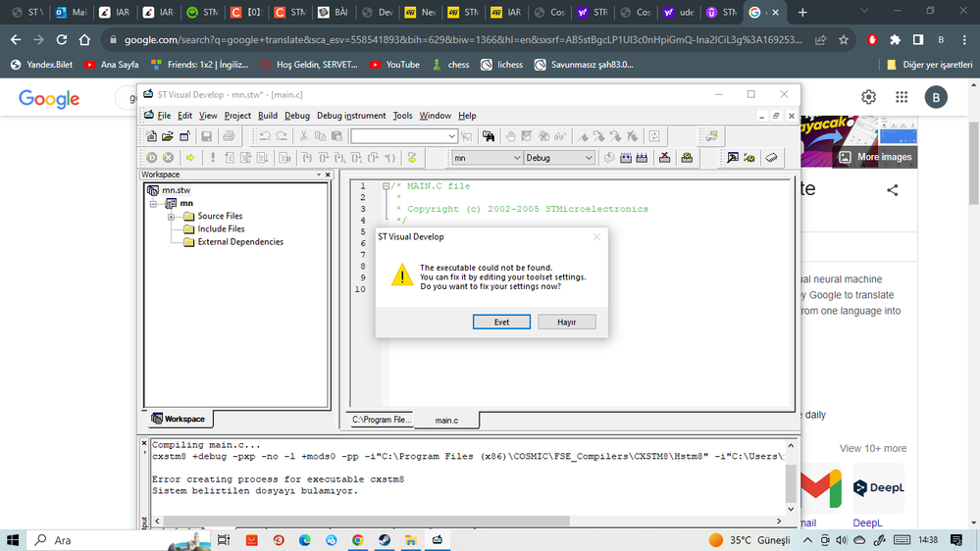Click the Cut scissors icon
980x551 pixels.
tap(303, 136)
